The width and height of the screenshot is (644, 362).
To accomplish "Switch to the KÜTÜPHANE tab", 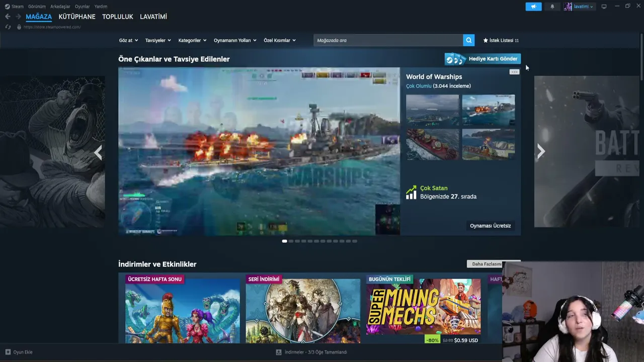I will point(77,17).
